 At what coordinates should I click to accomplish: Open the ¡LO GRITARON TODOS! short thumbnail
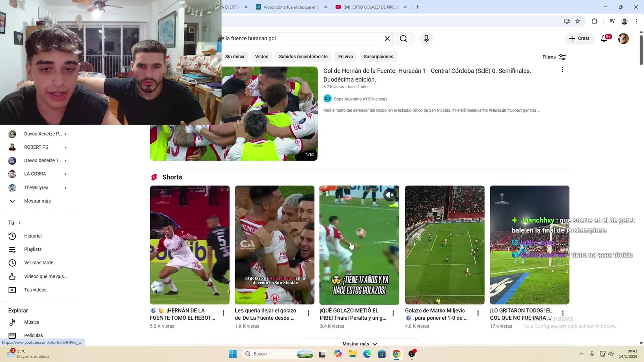tap(529, 245)
